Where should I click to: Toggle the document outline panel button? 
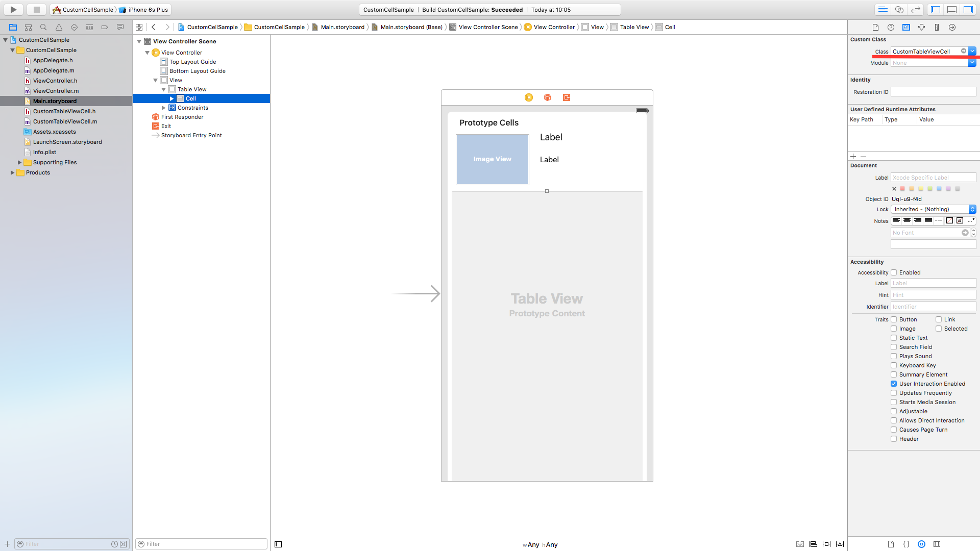coord(278,544)
